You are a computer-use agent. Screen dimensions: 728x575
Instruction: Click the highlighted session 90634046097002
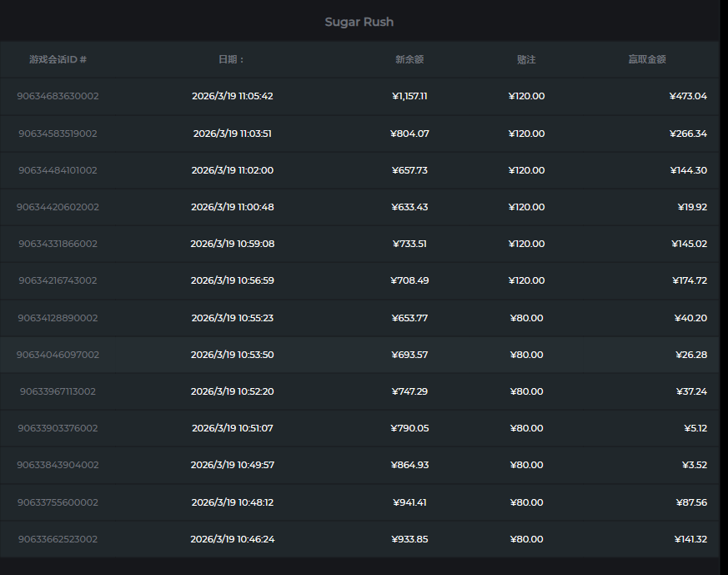tap(58, 355)
